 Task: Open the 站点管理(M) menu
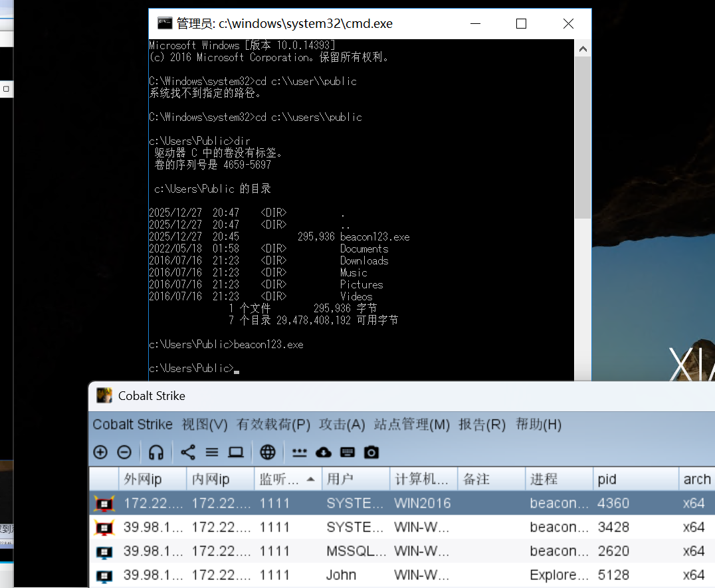point(412,425)
